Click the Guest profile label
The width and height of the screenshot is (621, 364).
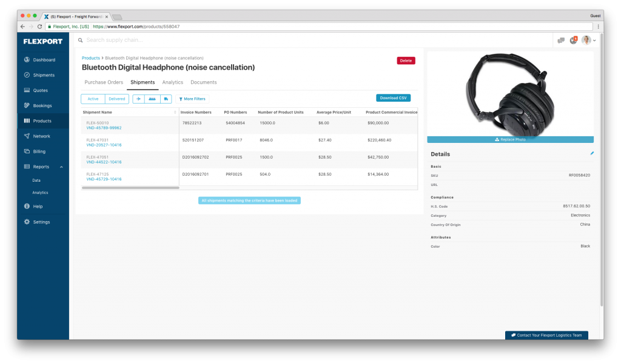point(596,16)
